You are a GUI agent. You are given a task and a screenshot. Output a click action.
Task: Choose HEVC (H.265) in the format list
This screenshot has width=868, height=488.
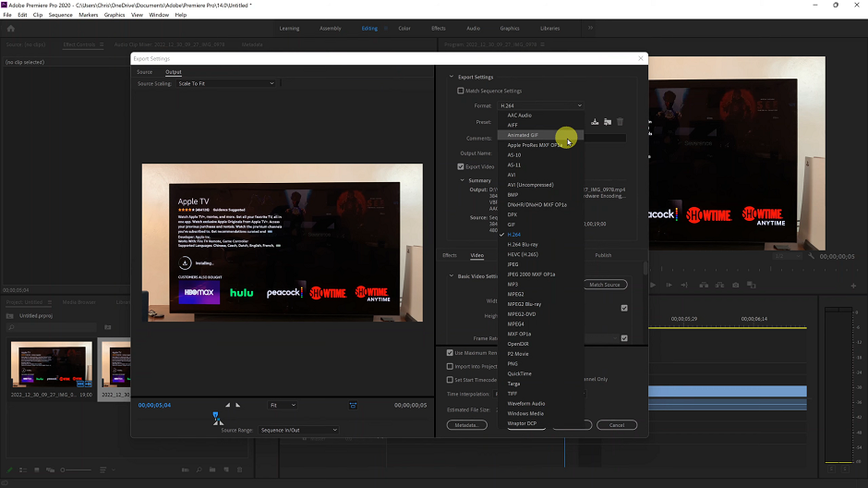[540, 255]
